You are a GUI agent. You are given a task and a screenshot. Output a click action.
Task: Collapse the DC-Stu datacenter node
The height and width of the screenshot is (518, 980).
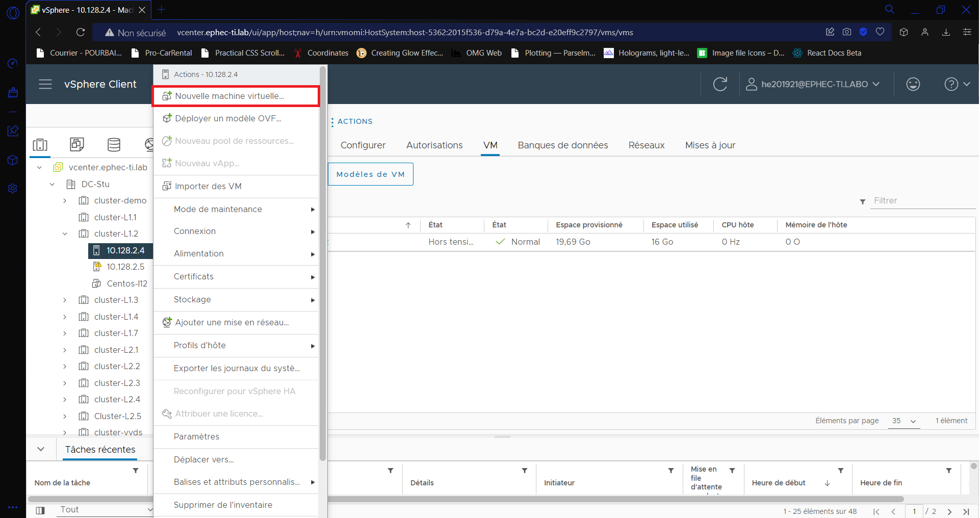pyautogui.click(x=52, y=184)
